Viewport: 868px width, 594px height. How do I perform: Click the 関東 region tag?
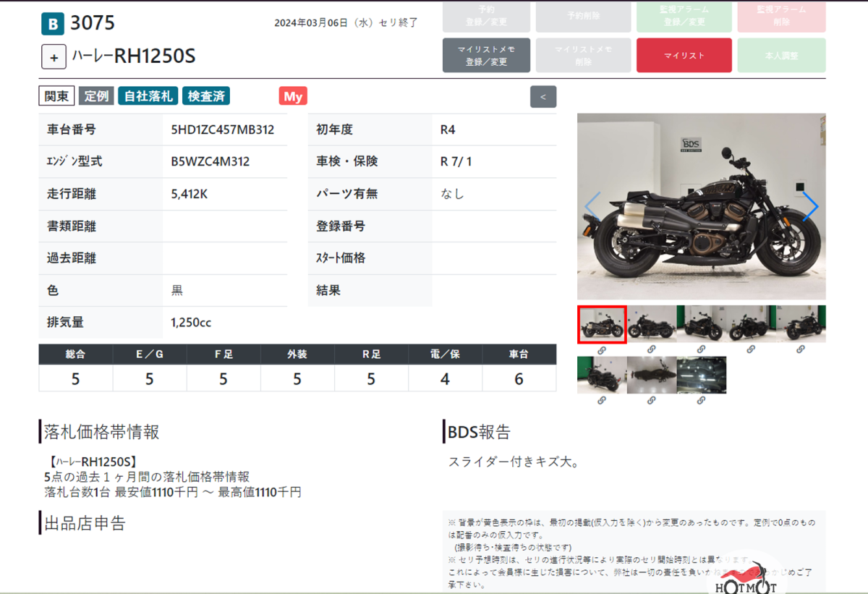(56, 96)
